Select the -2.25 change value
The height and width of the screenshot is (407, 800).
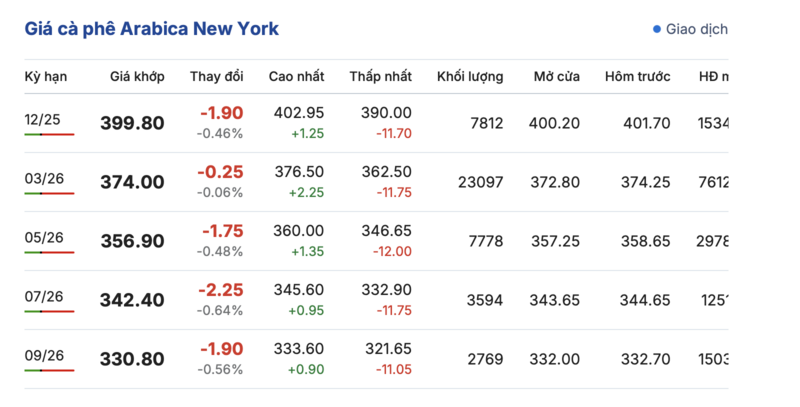coord(222,289)
